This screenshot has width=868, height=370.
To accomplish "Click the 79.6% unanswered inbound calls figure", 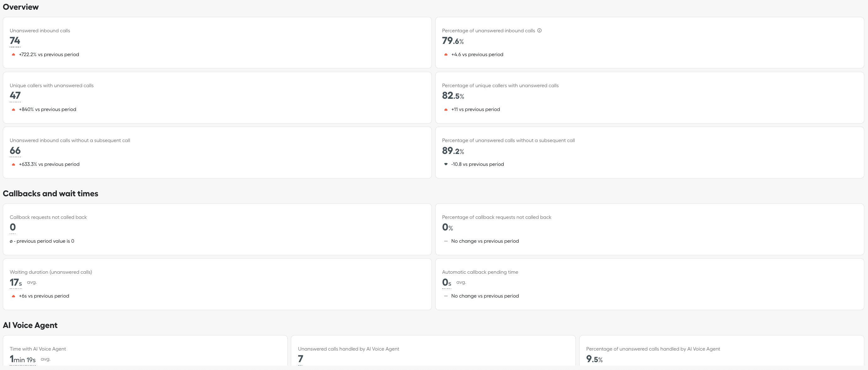I will pyautogui.click(x=453, y=41).
